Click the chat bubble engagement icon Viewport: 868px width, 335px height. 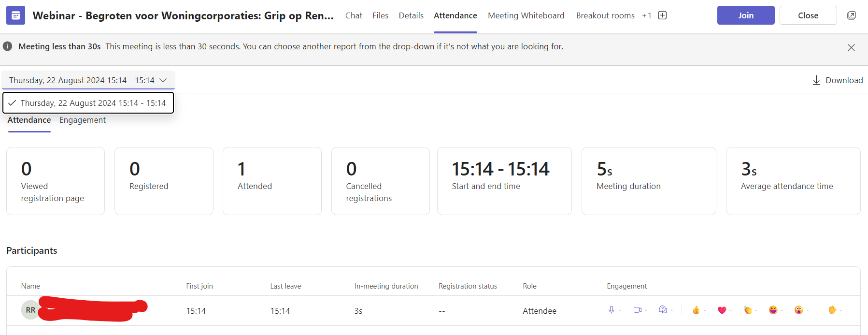[663, 310]
